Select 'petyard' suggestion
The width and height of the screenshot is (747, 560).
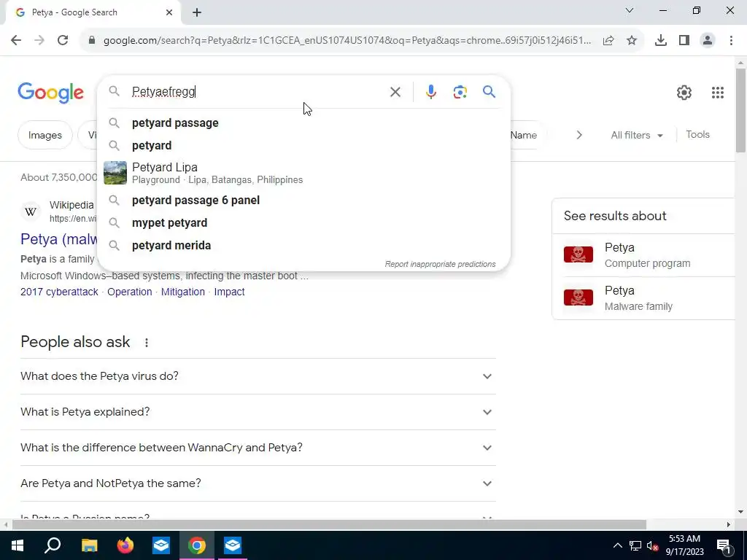(x=303, y=146)
